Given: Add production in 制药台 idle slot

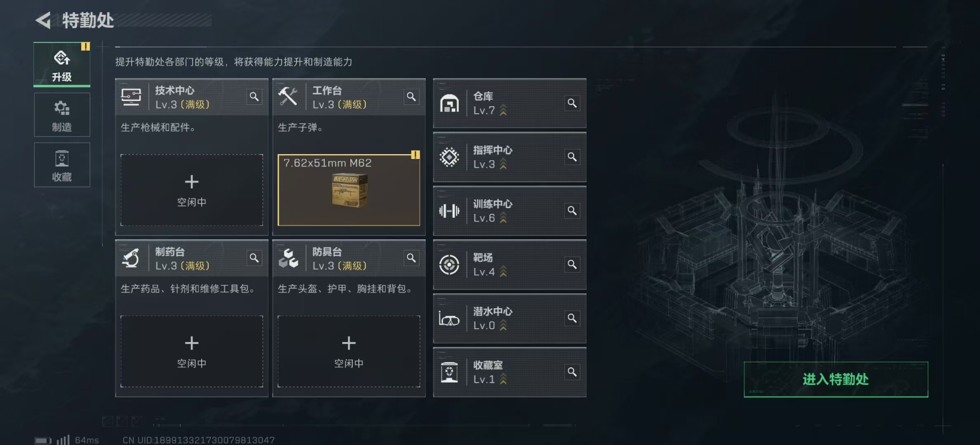Looking at the screenshot, I should 191,351.
